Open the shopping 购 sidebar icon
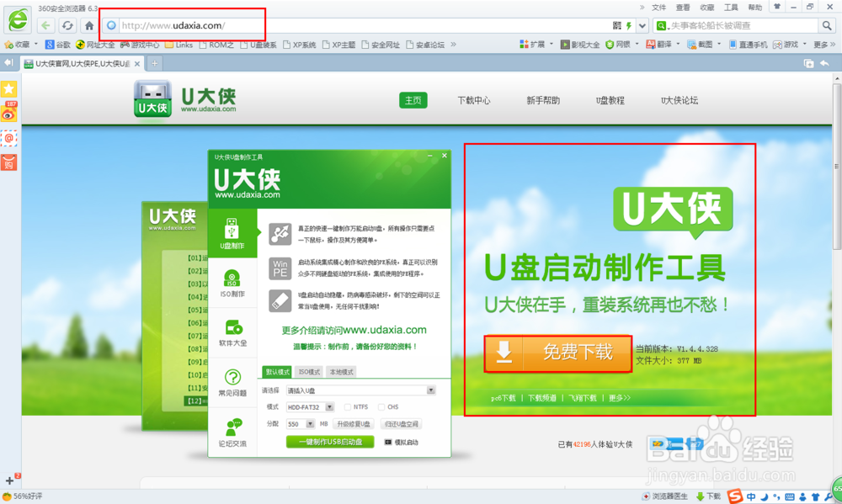 click(9, 162)
